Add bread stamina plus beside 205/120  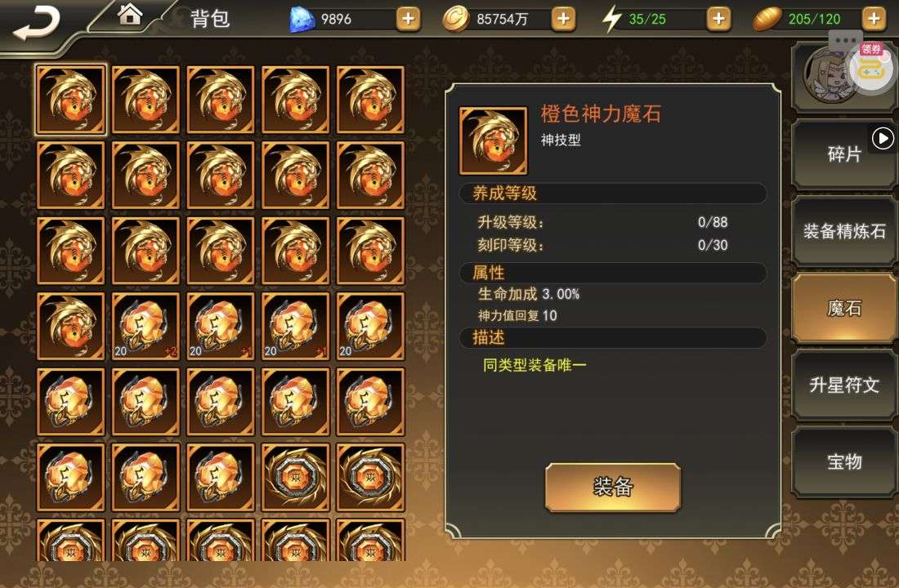(x=874, y=19)
